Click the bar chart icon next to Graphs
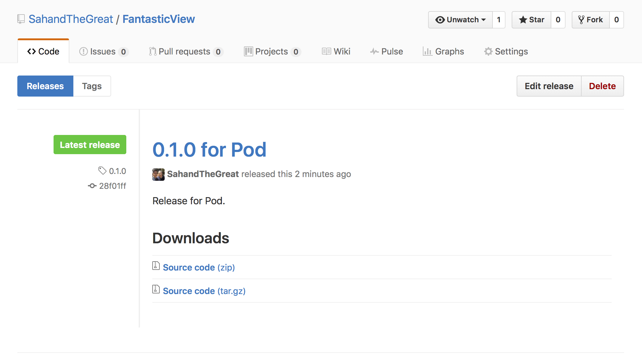642x364 pixels. click(427, 51)
